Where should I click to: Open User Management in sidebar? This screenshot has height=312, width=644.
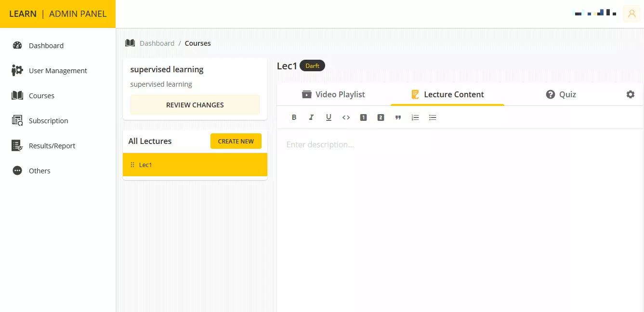pyautogui.click(x=58, y=71)
